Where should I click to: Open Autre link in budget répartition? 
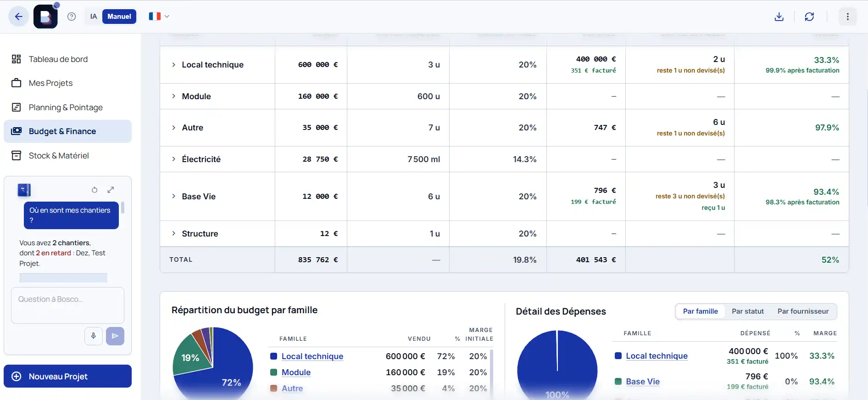tap(292, 389)
